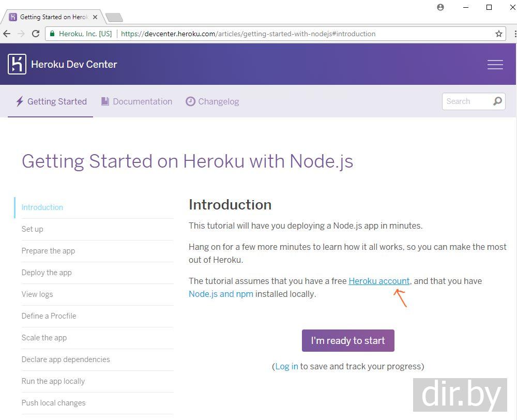This screenshot has height=420, width=517.
Task: Focus the Search input field
Action: click(465, 101)
